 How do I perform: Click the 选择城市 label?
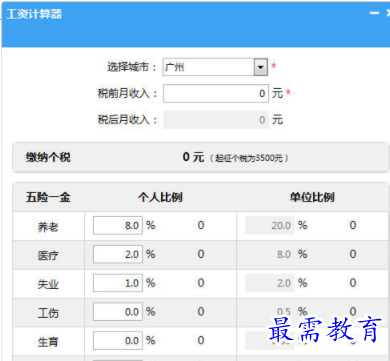coord(132,67)
